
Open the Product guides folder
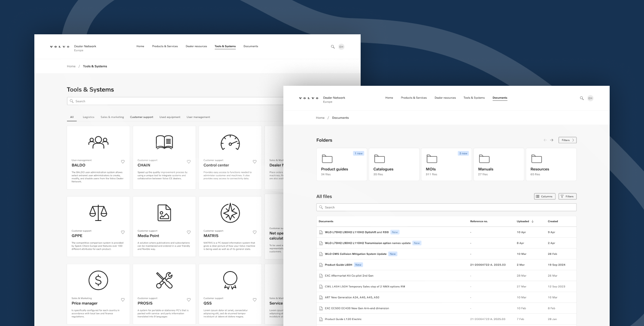coord(342,164)
